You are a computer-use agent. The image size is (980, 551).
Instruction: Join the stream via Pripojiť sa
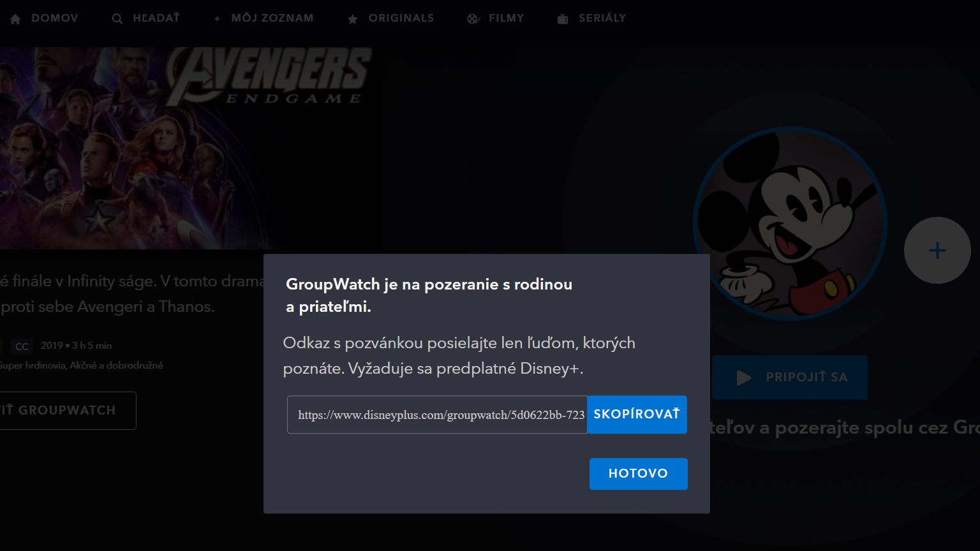pyautogui.click(x=790, y=378)
